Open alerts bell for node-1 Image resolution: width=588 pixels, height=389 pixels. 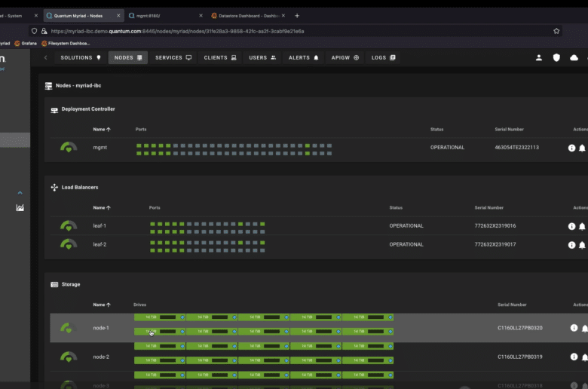click(x=585, y=328)
